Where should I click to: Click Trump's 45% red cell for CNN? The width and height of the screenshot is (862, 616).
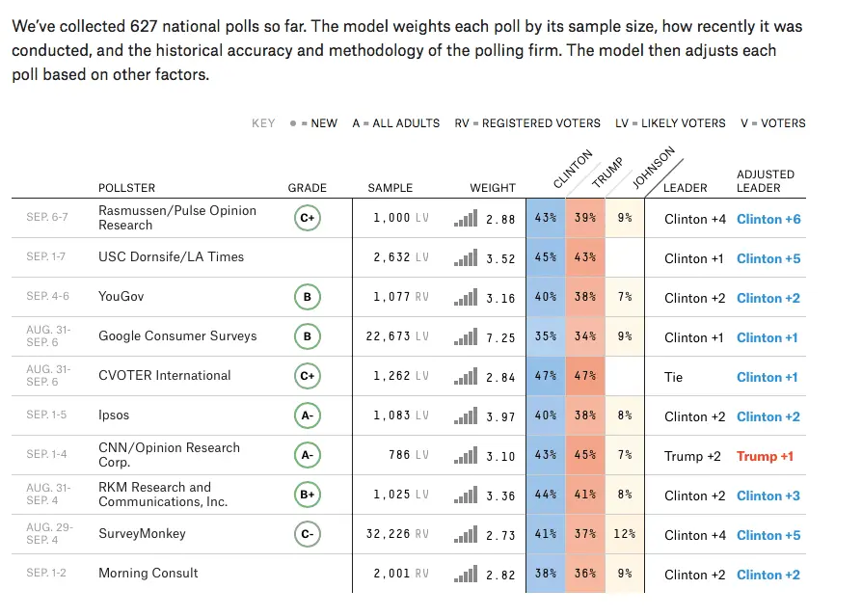pyautogui.click(x=585, y=456)
